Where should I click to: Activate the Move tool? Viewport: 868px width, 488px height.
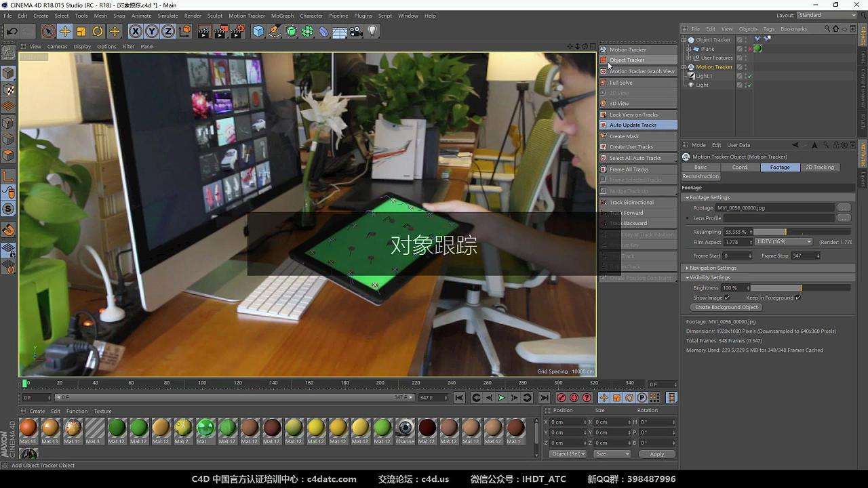point(65,31)
